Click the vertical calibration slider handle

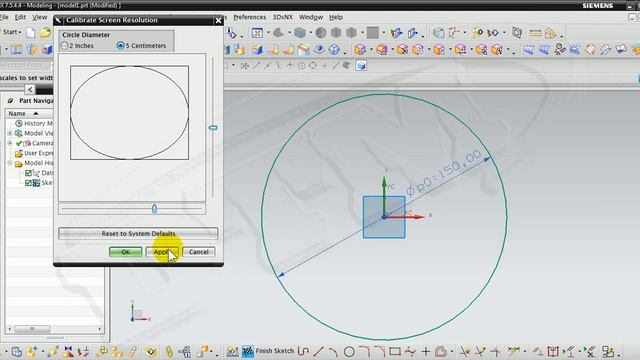pyautogui.click(x=213, y=128)
